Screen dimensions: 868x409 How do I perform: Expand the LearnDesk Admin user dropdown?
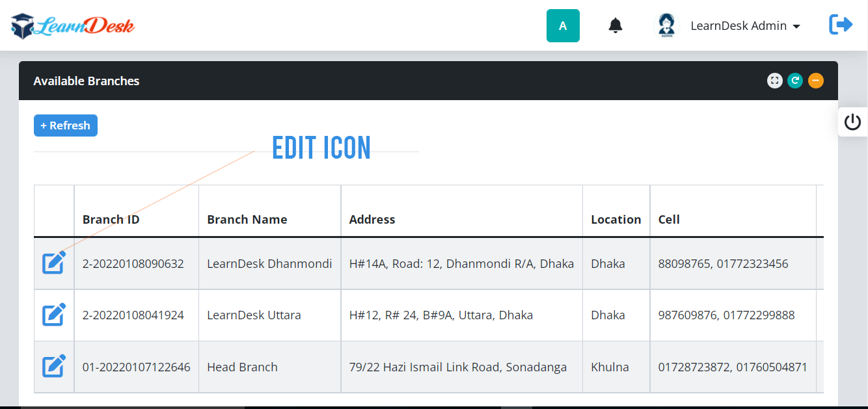[x=745, y=26]
